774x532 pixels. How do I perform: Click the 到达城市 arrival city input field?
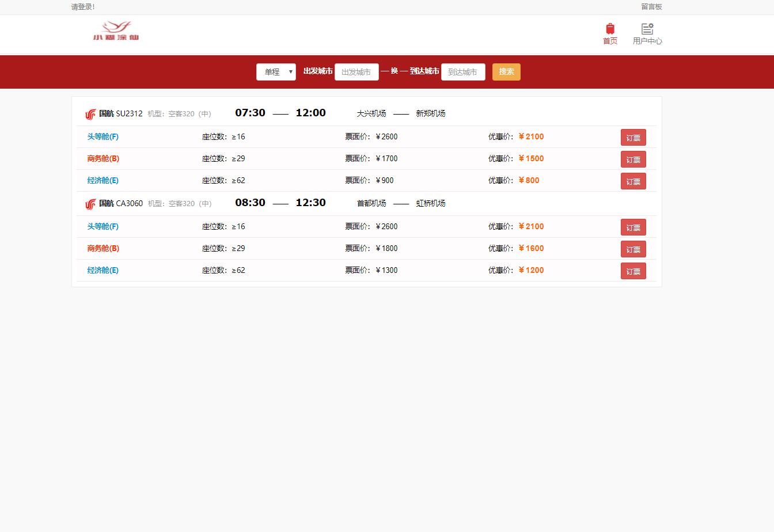[463, 72]
